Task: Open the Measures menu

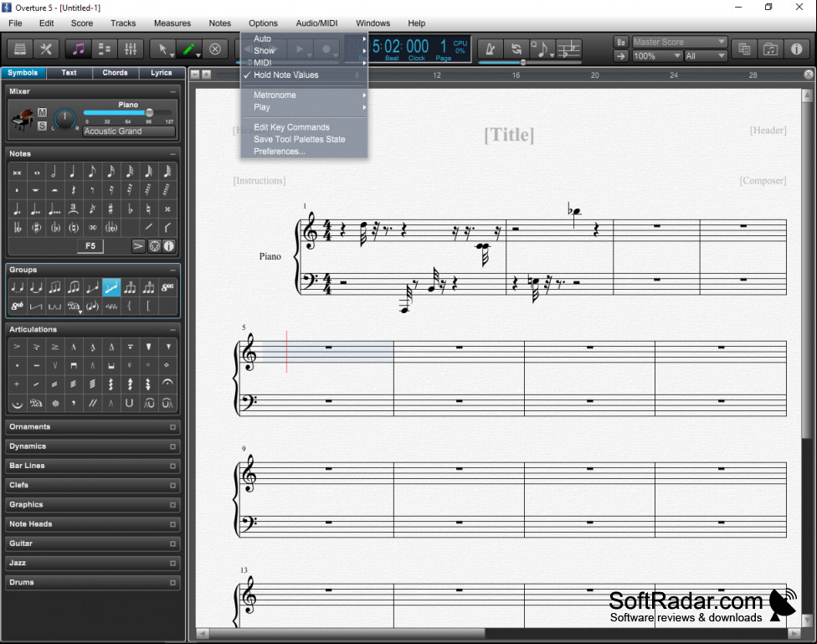Action: coord(172,23)
